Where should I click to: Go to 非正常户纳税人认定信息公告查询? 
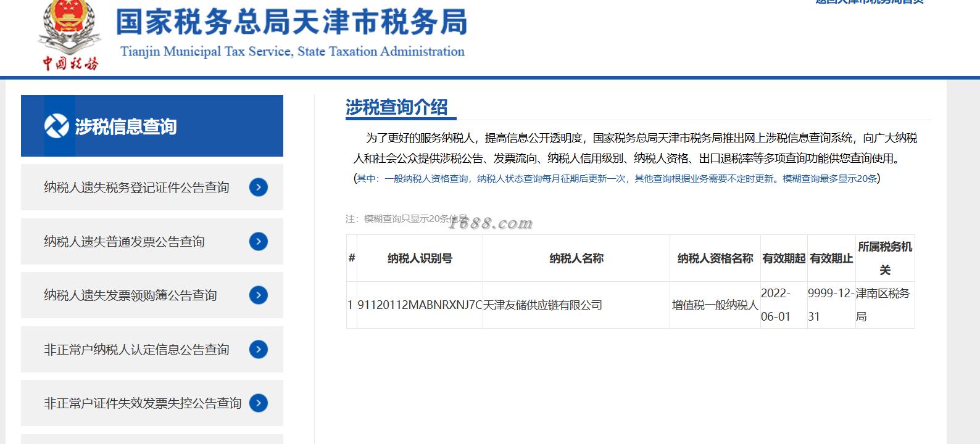tap(152, 350)
